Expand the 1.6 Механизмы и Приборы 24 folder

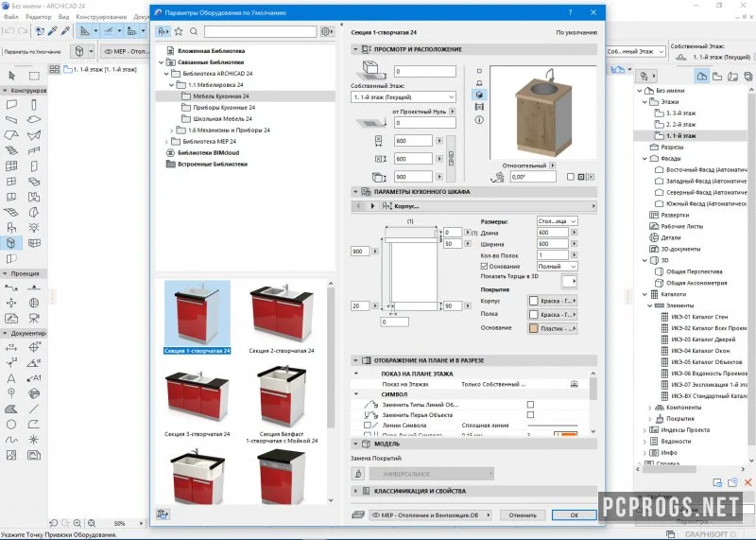(172, 131)
